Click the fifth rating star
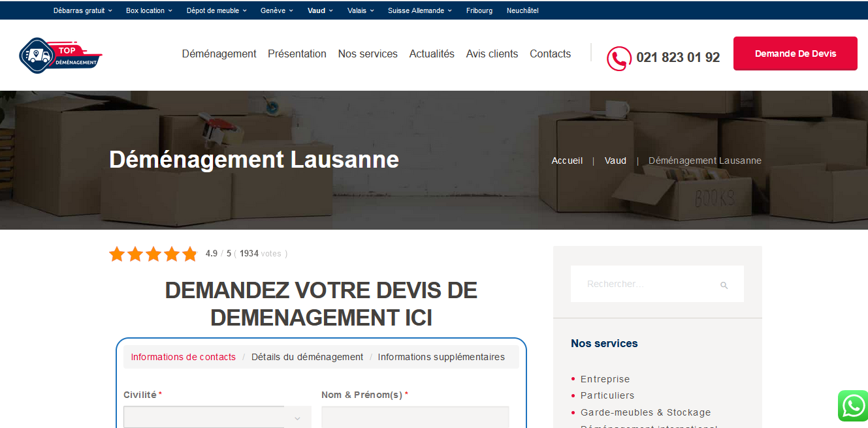 [x=190, y=254]
